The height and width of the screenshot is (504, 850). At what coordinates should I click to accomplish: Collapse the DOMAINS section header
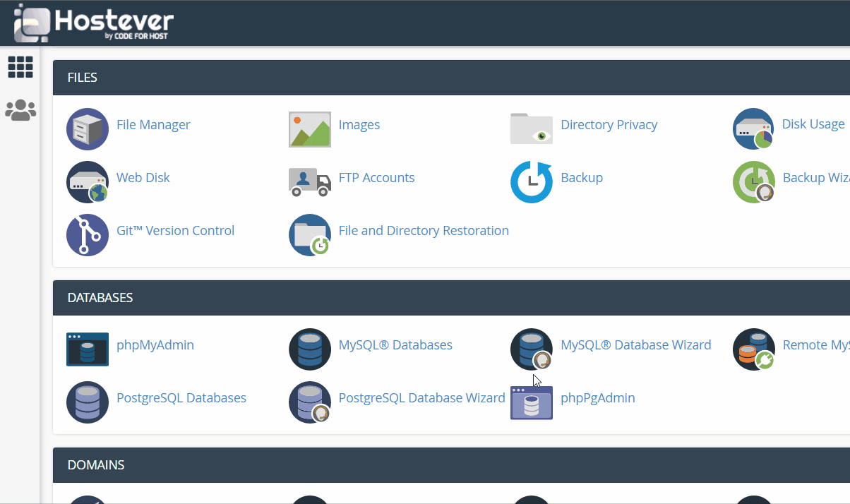tap(451, 465)
